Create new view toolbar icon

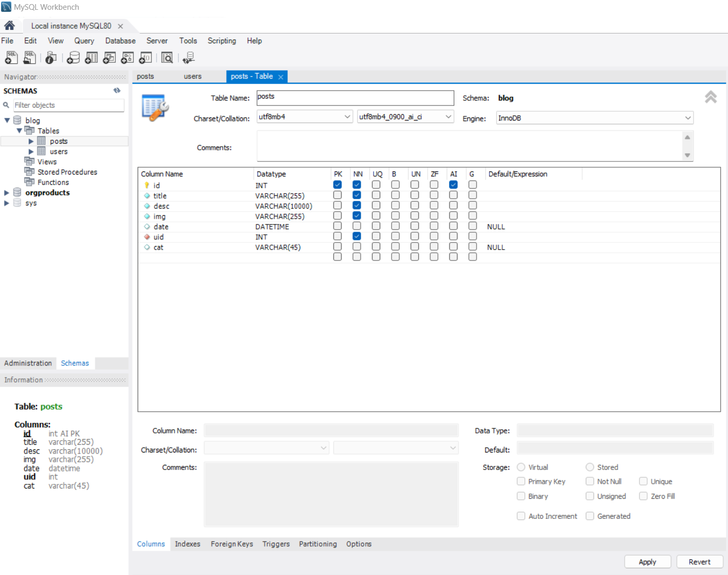pyautogui.click(x=109, y=58)
